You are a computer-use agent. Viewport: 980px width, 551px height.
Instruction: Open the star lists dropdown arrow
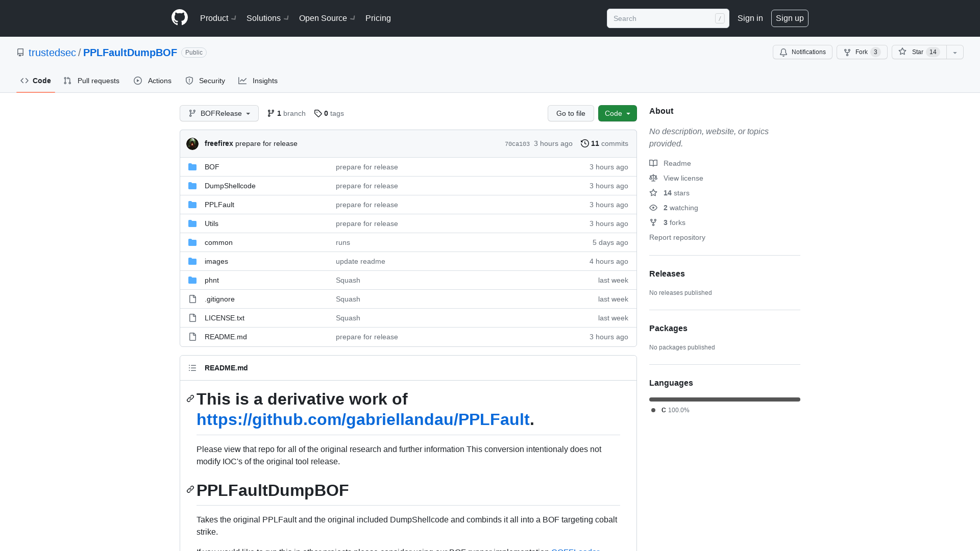(955, 52)
